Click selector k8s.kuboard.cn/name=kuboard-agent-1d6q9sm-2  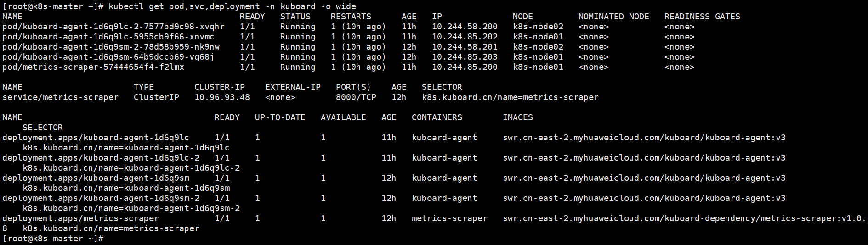pos(131,208)
